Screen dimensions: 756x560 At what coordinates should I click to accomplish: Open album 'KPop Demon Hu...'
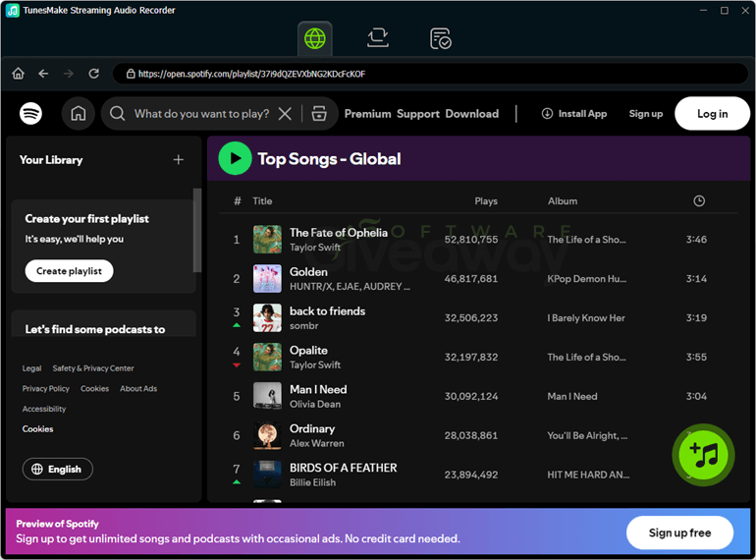coord(587,279)
